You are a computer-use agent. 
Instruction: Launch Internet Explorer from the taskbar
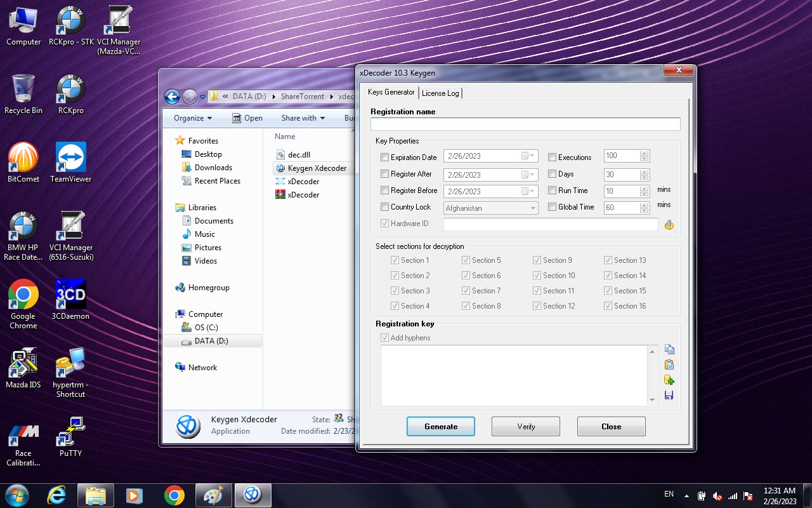click(56, 495)
